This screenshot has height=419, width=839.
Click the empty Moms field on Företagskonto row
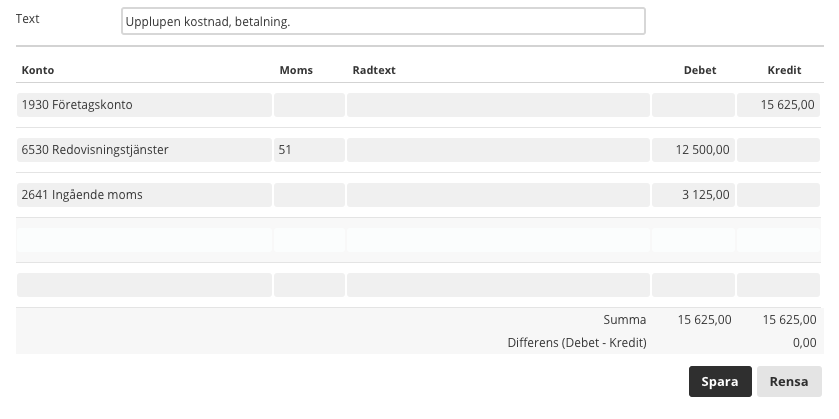309,105
